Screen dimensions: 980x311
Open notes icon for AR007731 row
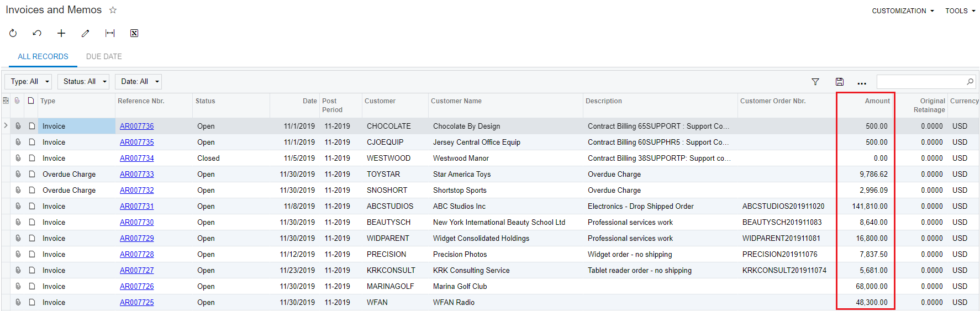[32, 206]
